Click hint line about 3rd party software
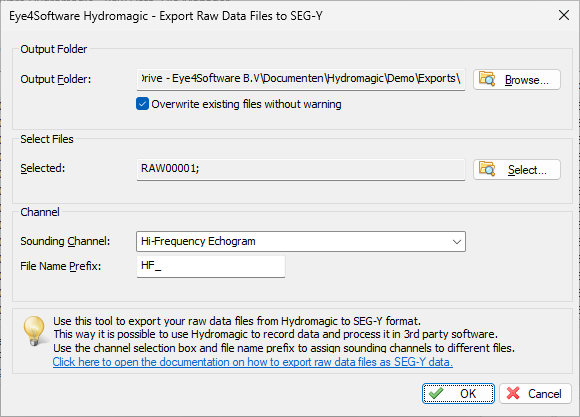Image resolution: width=580 pixels, height=417 pixels. [x=276, y=334]
